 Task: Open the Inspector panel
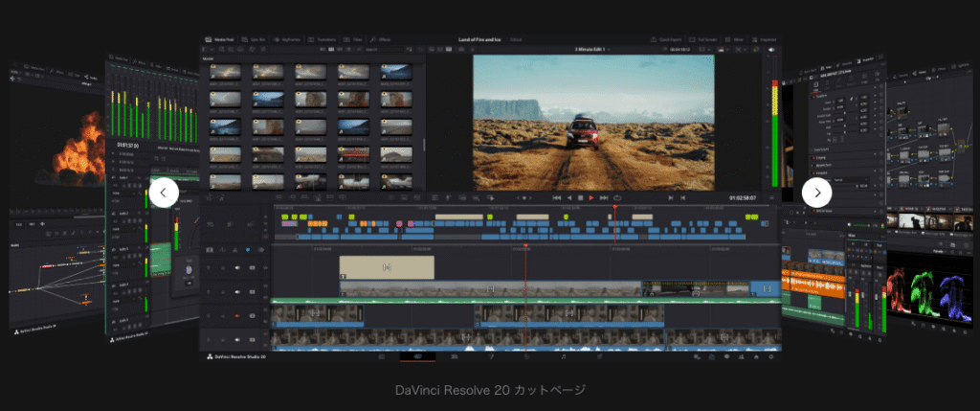click(761, 39)
